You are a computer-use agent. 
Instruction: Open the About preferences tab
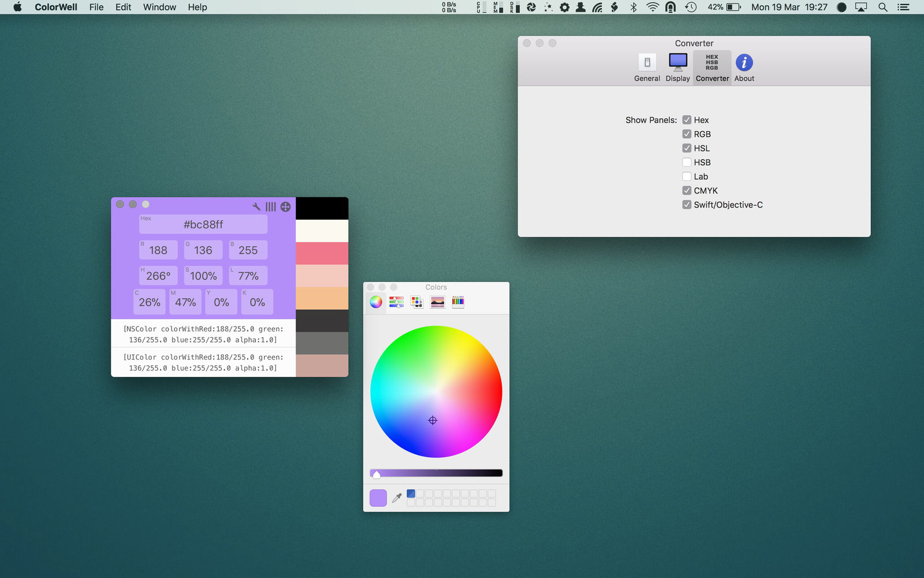pos(744,68)
